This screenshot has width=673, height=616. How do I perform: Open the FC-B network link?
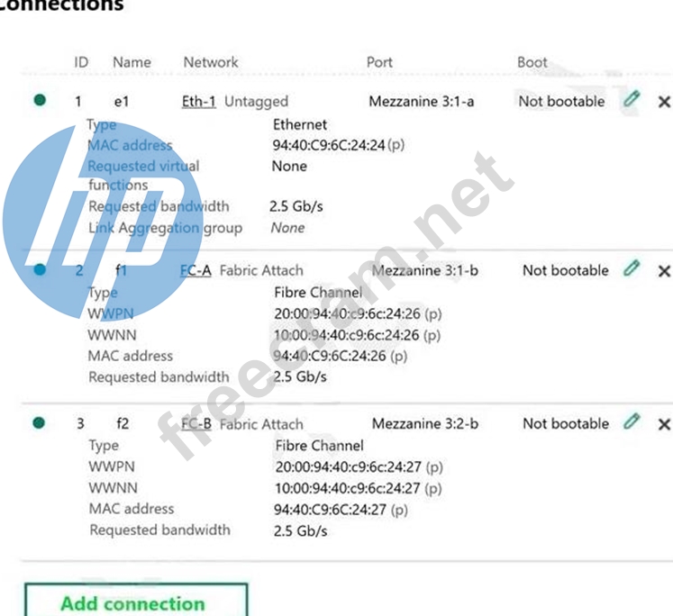pos(196,423)
